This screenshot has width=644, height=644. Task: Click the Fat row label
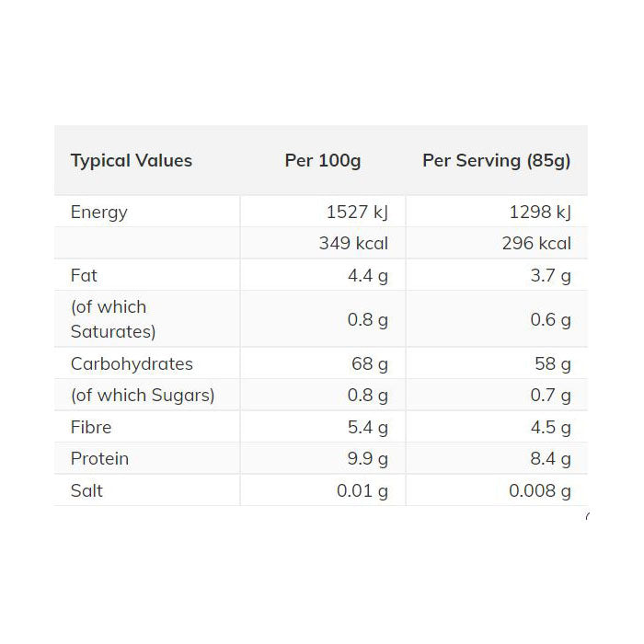coord(84,275)
